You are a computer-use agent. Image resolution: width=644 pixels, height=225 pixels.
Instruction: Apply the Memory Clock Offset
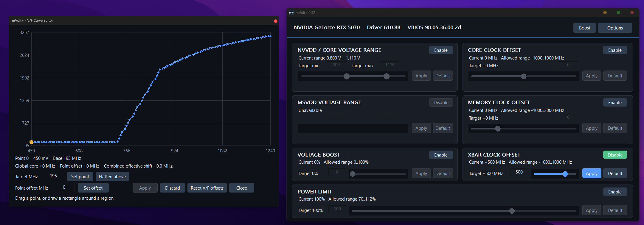(592, 128)
